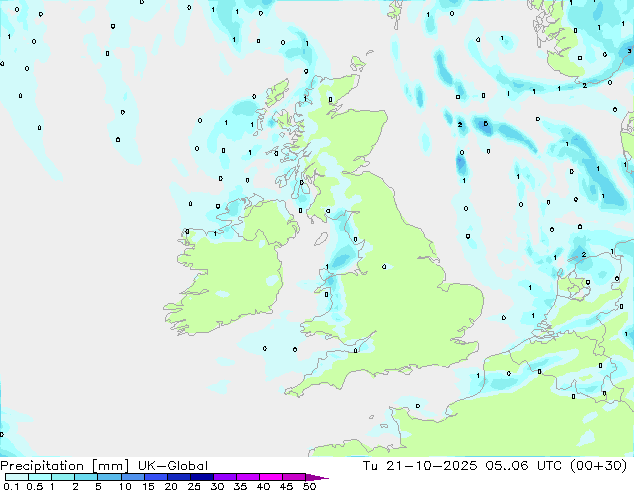Click the 0.1–0.5 mm legend color box

pos(17,477)
